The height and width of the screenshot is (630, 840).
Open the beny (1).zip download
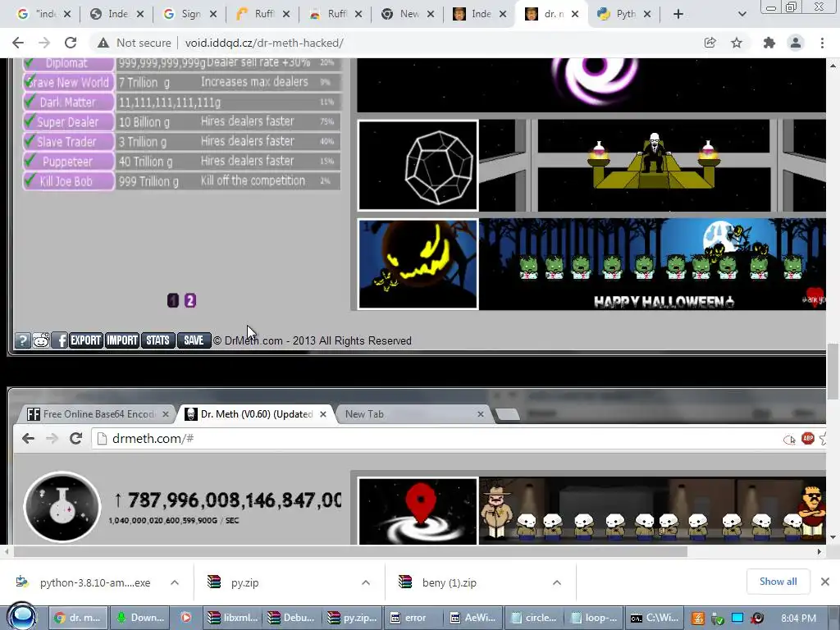438,582
